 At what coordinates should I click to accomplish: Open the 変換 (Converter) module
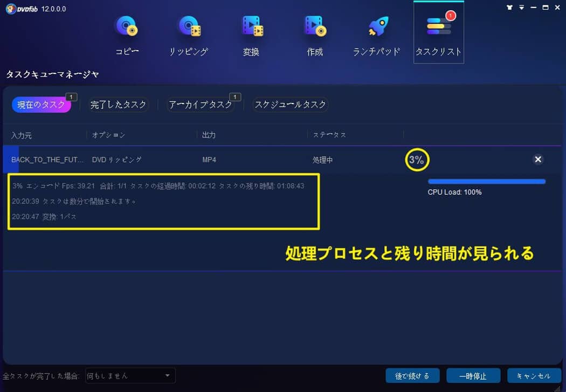point(252,36)
